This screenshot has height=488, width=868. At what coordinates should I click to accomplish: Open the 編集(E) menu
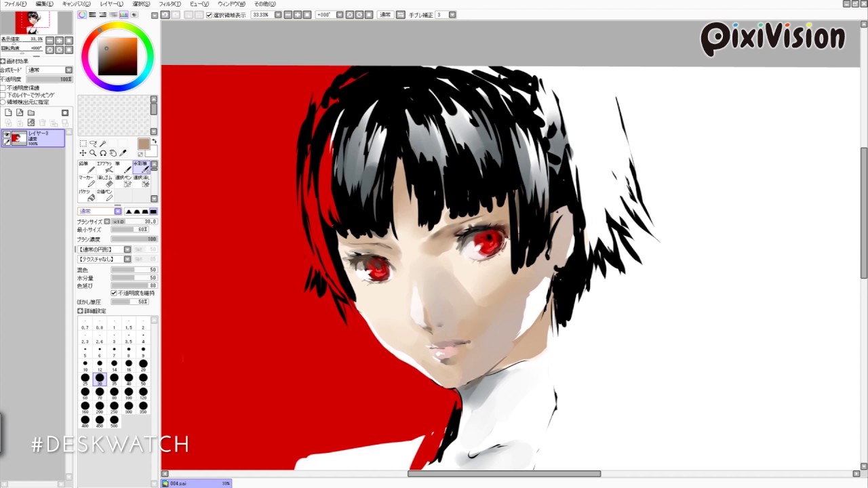(x=44, y=4)
